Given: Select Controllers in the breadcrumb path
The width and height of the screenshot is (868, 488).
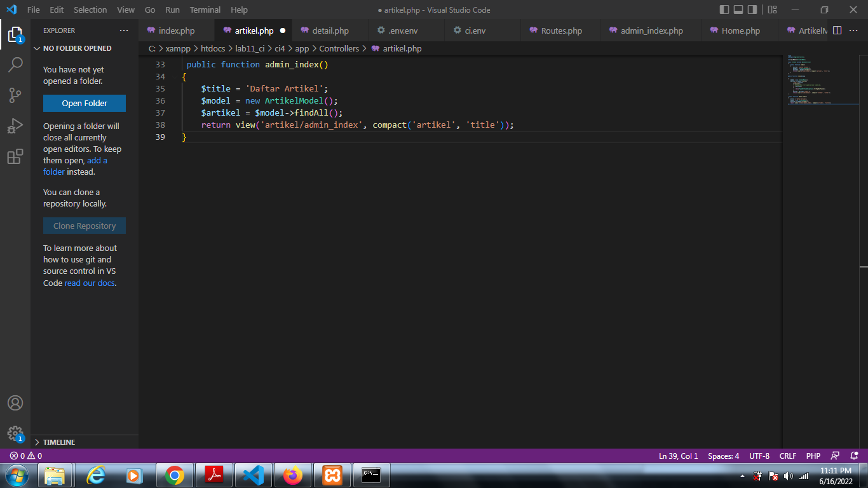Looking at the screenshot, I should [339, 48].
